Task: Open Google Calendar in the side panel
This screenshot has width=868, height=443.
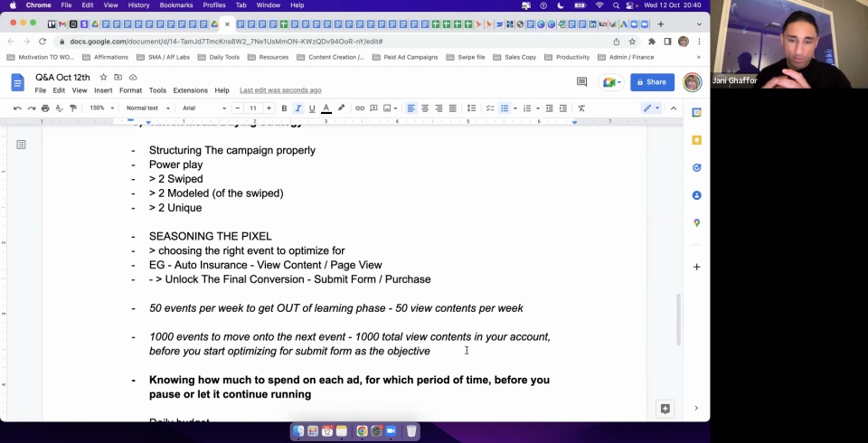Action: pos(697,112)
